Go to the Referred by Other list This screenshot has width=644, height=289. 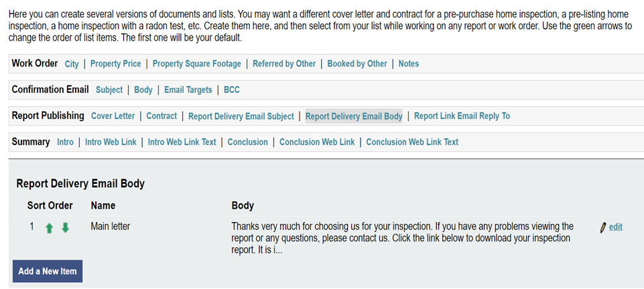(284, 64)
